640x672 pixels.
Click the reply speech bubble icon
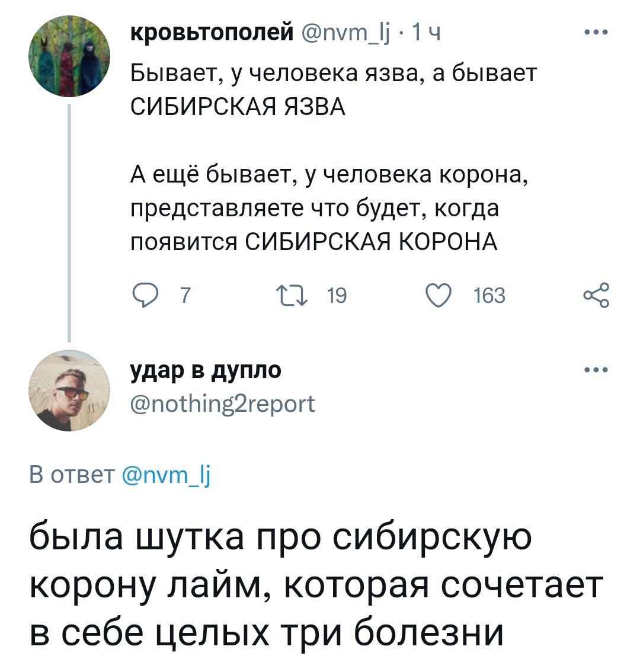pos(141,294)
